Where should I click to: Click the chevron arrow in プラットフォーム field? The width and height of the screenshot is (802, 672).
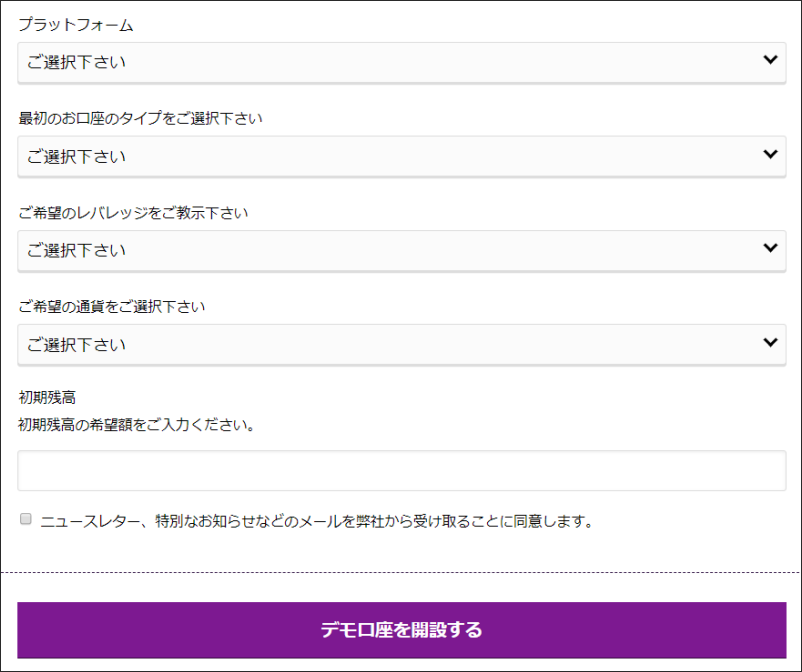pyautogui.click(x=770, y=60)
